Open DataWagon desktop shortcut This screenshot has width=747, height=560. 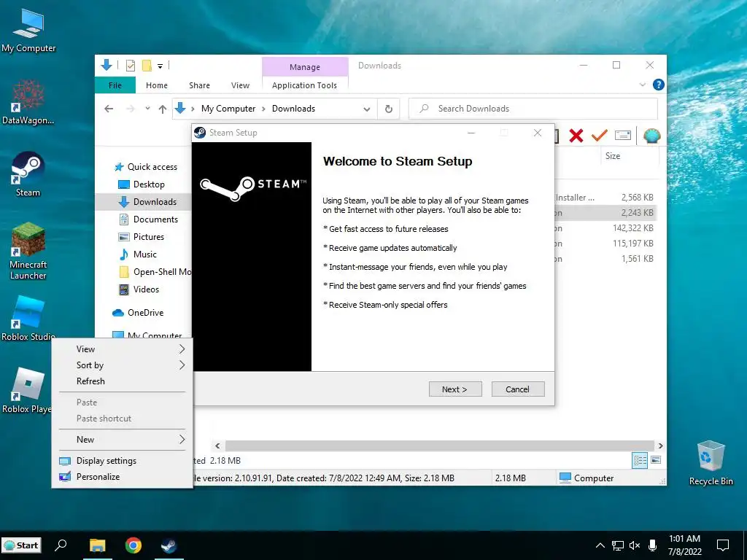pyautogui.click(x=28, y=102)
